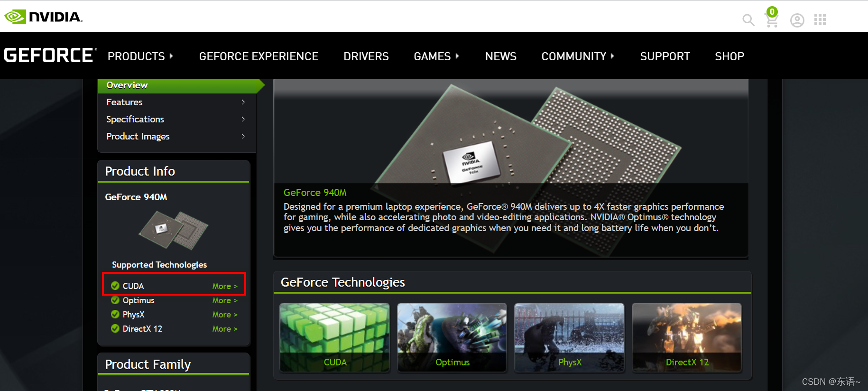Select the Specifications sidebar item
868x391 pixels.
(176, 119)
